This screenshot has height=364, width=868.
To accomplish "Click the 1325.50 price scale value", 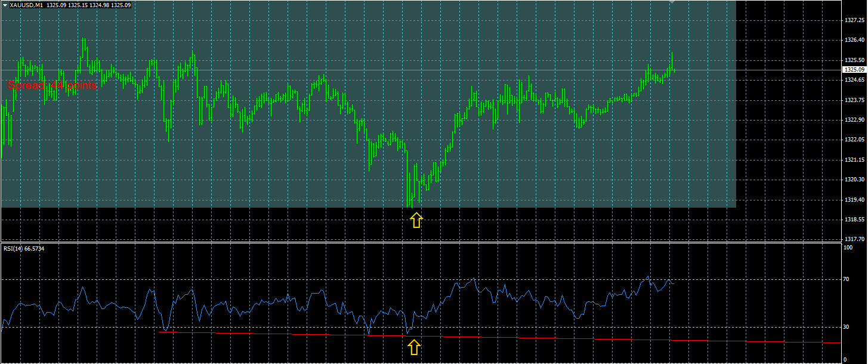I will (x=855, y=60).
